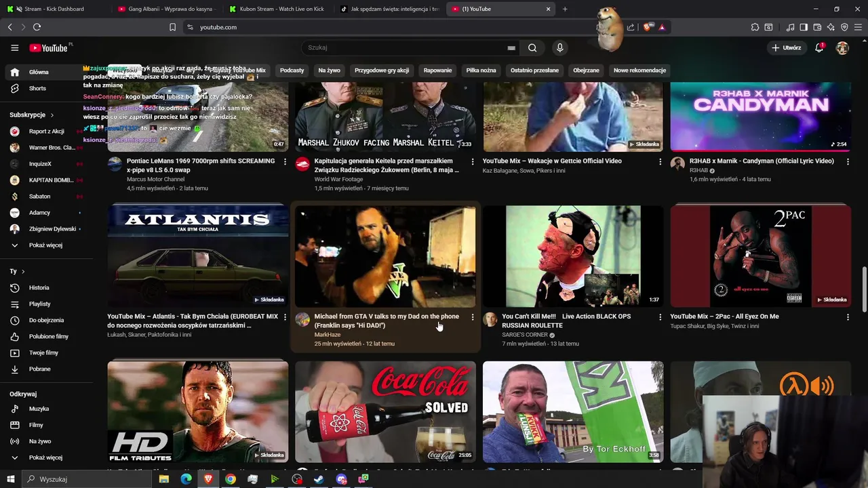
Task: Open options menu for 2Pac All Eyez On Me mix
Action: coord(848,317)
